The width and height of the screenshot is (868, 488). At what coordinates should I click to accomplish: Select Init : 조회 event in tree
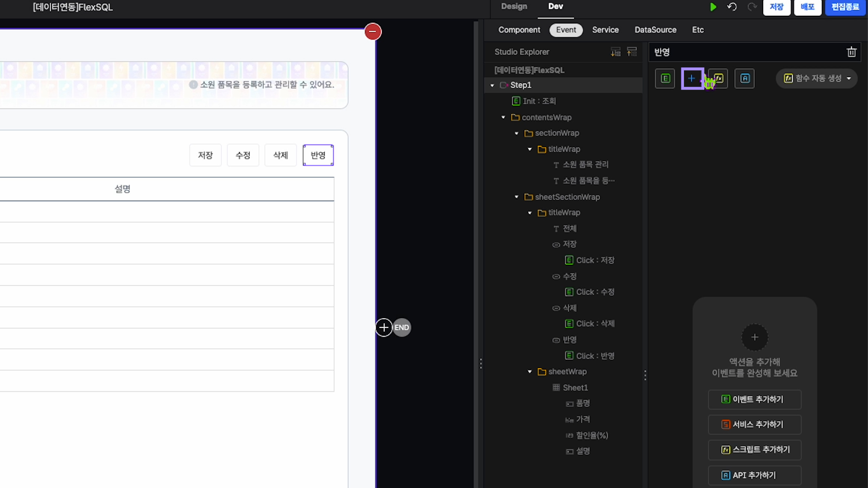pyautogui.click(x=534, y=101)
